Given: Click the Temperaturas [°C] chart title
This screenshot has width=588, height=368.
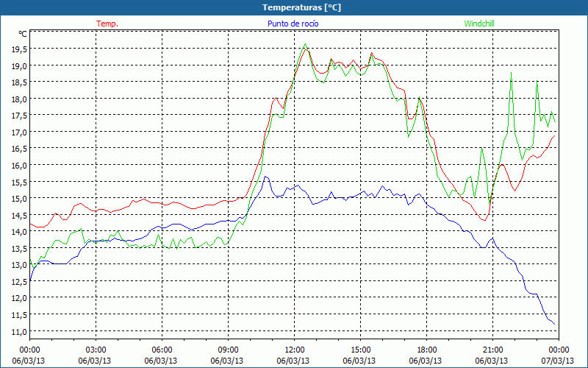Looking at the screenshot, I should point(301,7).
